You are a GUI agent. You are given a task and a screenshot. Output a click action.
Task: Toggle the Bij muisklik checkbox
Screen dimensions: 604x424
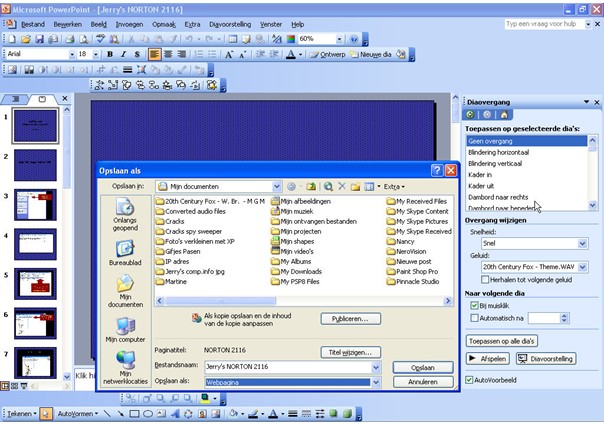pyautogui.click(x=474, y=304)
